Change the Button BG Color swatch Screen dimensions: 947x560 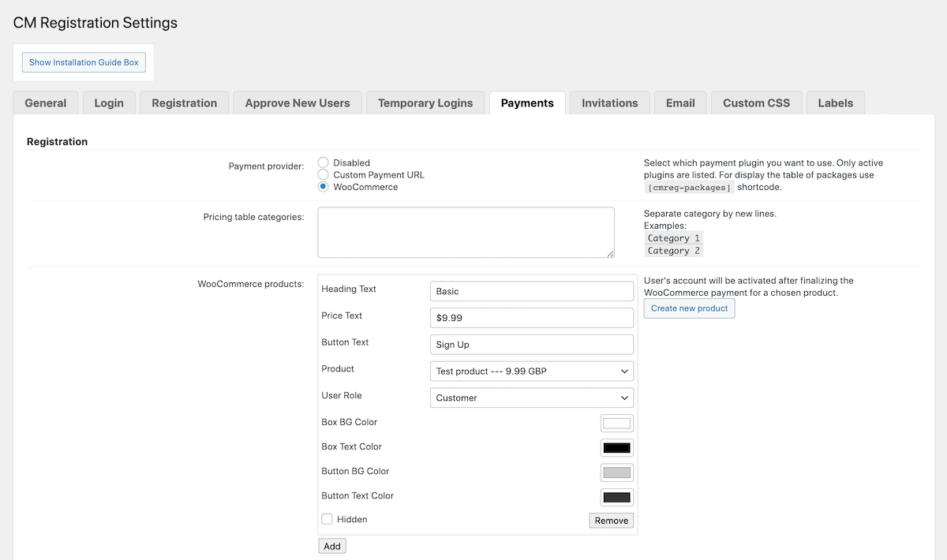pyautogui.click(x=617, y=472)
